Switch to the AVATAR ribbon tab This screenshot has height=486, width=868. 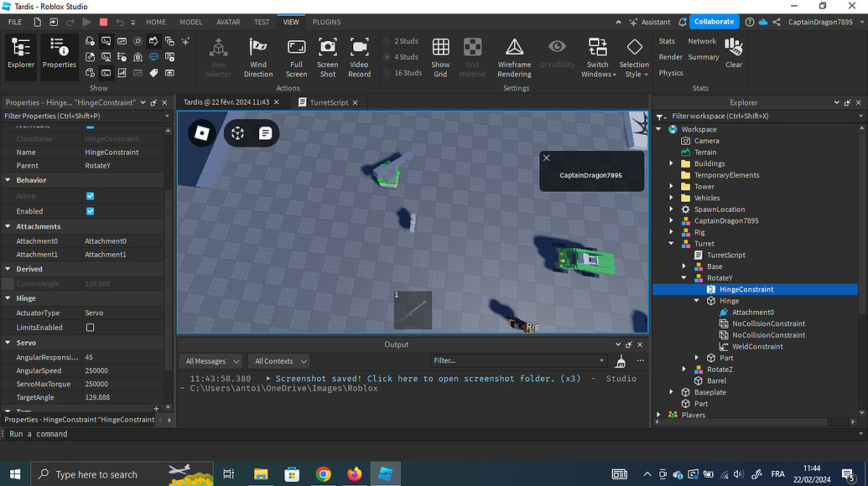pos(228,22)
